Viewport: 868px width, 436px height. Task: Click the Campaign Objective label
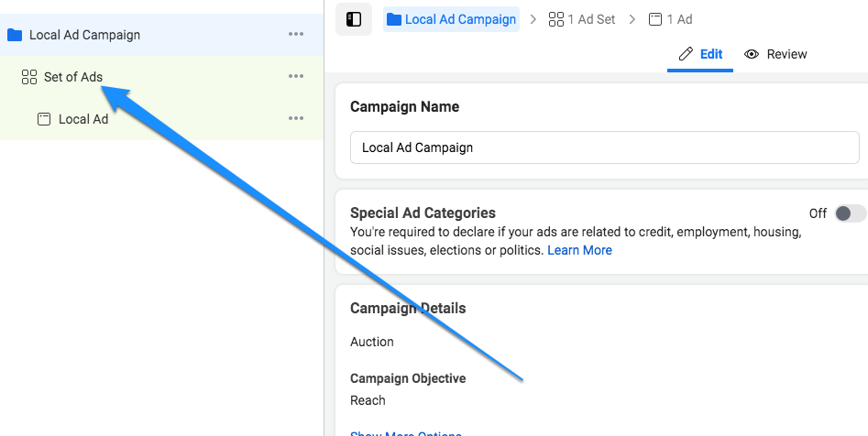(408, 378)
